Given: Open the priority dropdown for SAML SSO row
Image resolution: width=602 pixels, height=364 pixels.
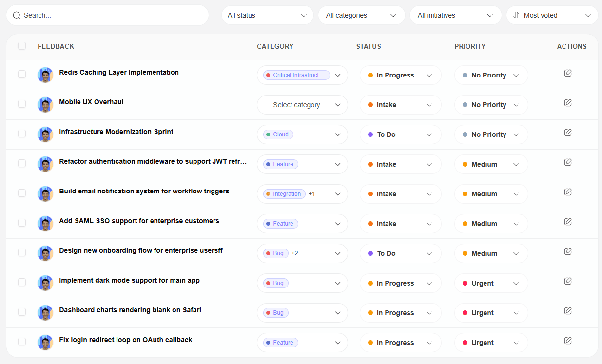Looking at the screenshot, I should coord(491,223).
